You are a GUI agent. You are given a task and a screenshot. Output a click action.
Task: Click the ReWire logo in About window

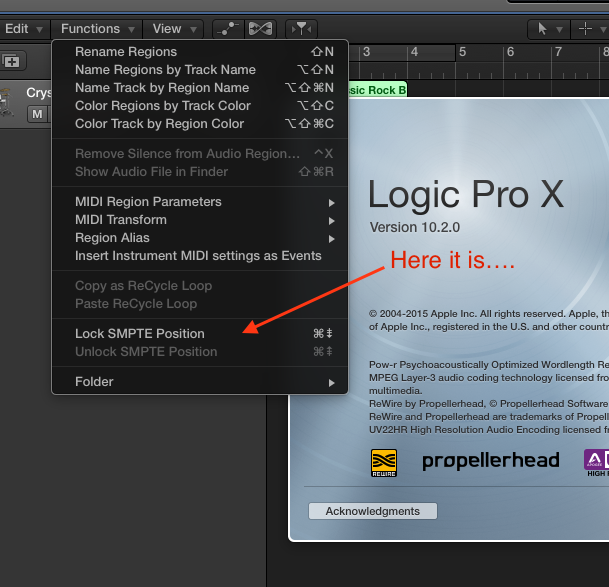click(384, 463)
